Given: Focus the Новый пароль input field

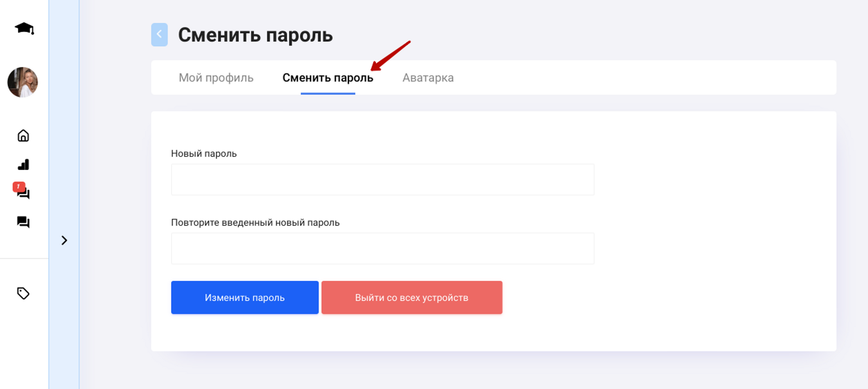Looking at the screenshot, I should pos(382,180).
